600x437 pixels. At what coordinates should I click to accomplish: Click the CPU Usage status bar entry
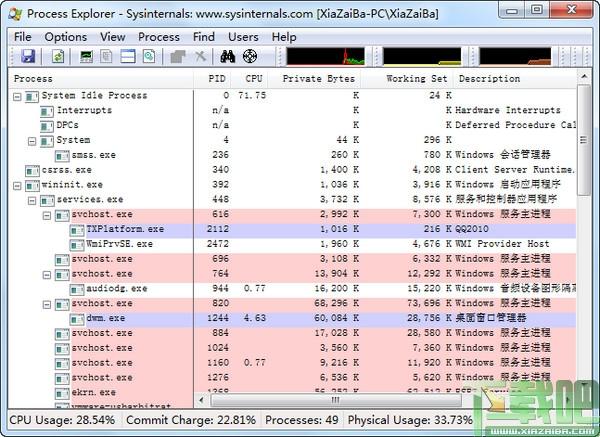point(62,420)
